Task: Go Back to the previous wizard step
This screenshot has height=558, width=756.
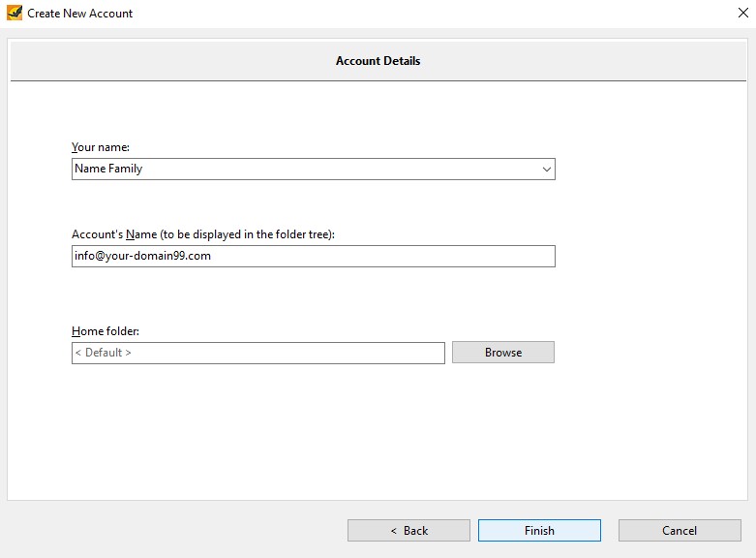Action: click(408, 531)
